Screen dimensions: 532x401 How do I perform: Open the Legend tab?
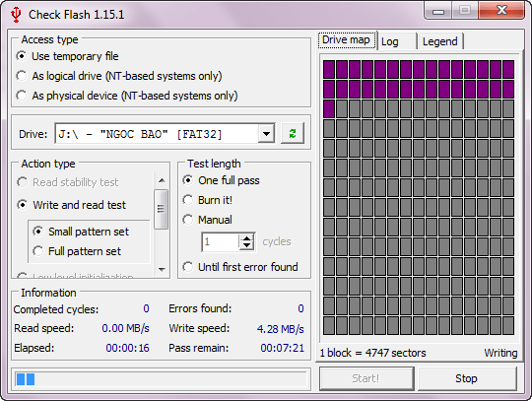(x=440, y=41)
